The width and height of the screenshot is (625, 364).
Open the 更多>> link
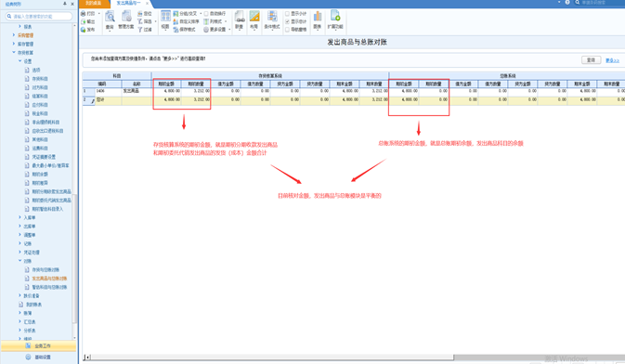[x=612, y=60]
